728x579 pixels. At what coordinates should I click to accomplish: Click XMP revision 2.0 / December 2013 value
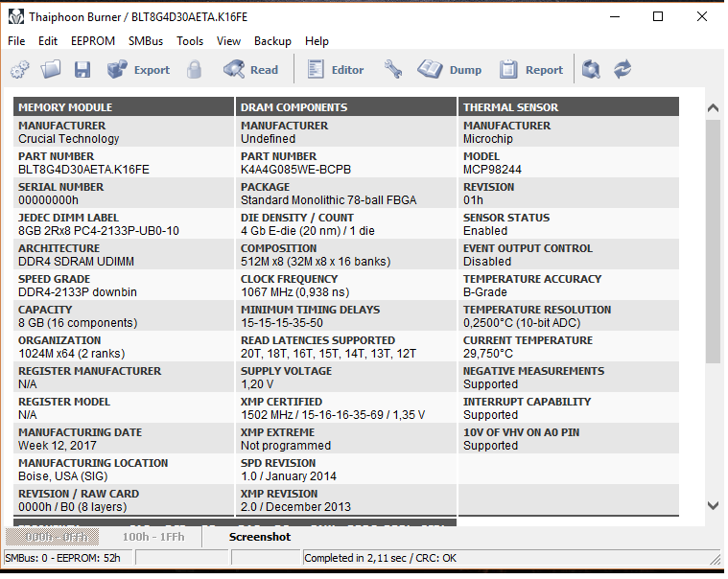295,506
